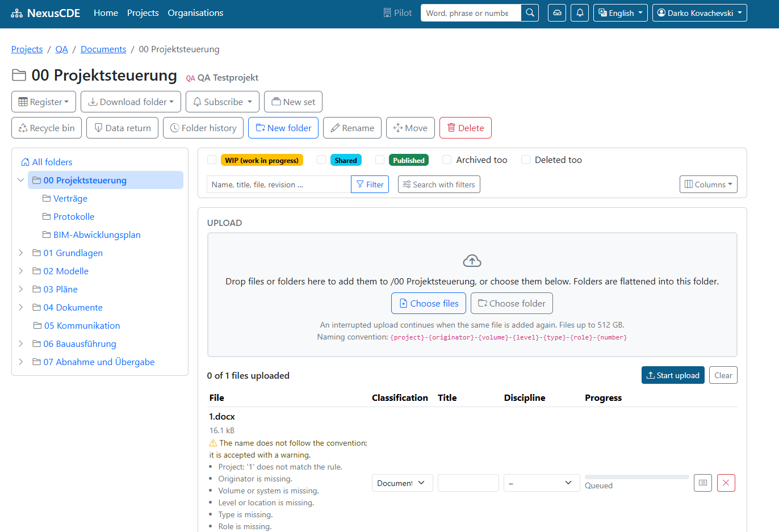This screenshot has height=532, width=779.
Task: Open the English language dropdown
Action: (621, 13)
